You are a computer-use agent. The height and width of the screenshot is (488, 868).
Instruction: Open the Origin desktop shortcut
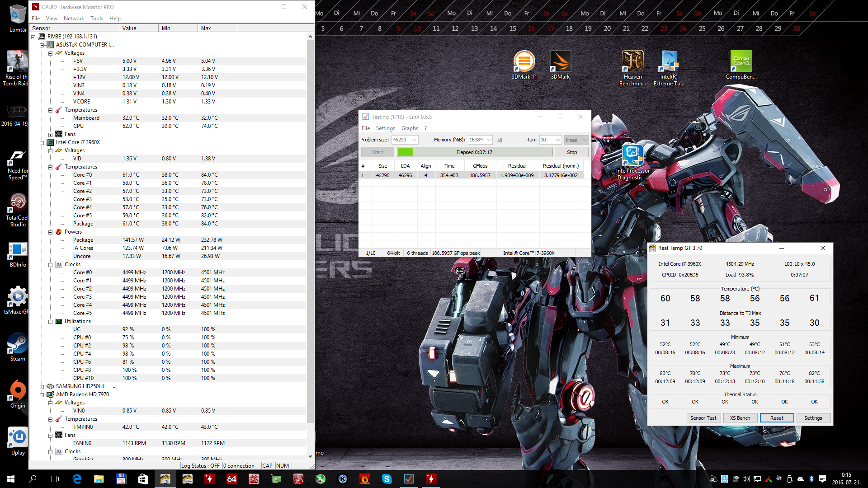click(x=18, y=391)
